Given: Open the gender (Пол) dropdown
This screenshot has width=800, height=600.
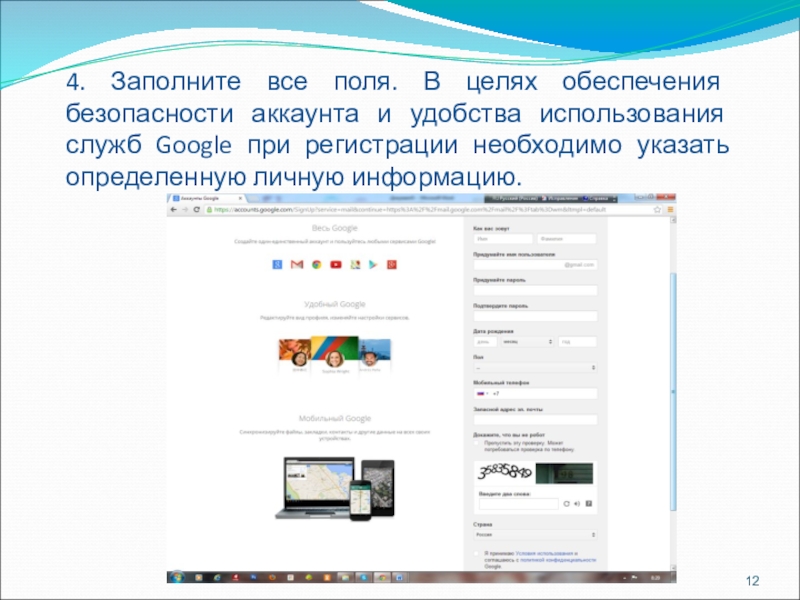Looking at the screenshot, I should pyautogui.click(x=535, y=366).
